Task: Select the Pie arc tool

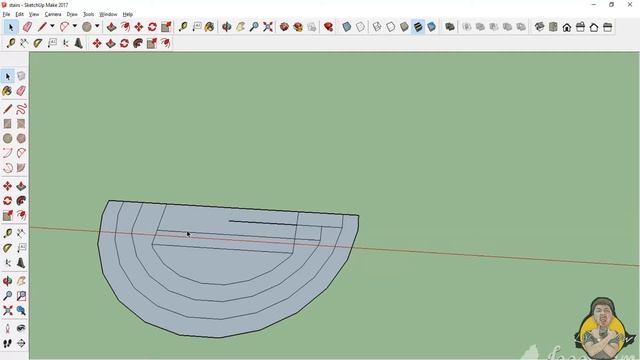Action: [21, 168]
